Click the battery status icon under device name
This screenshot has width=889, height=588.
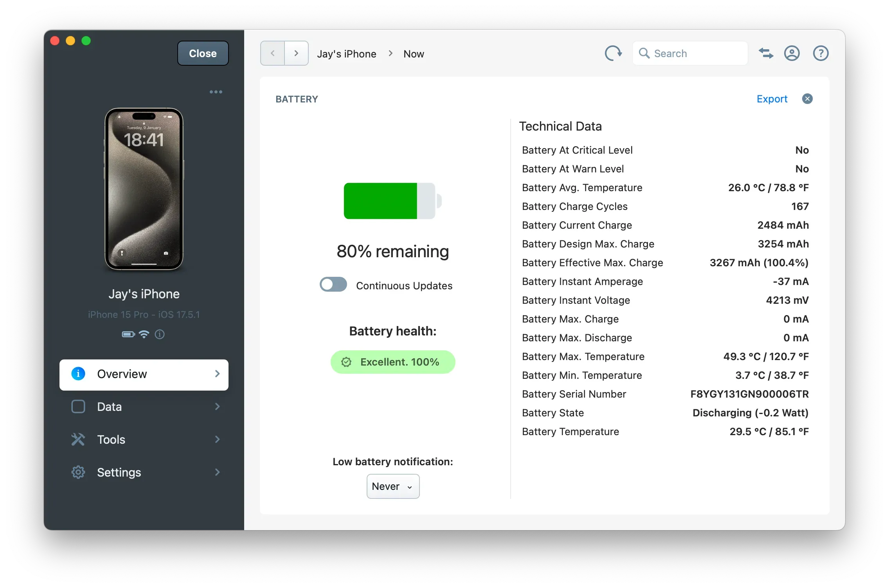[x=128, y=334]
